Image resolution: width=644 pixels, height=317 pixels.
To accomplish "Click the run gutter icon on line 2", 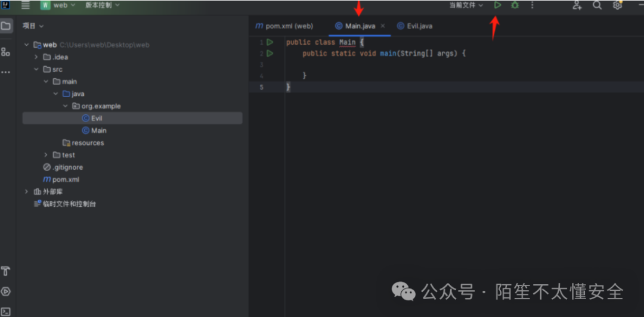I will point(270,54).
